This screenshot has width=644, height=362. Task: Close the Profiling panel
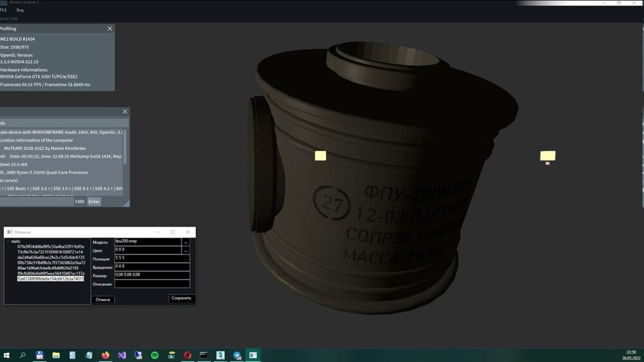109,29
